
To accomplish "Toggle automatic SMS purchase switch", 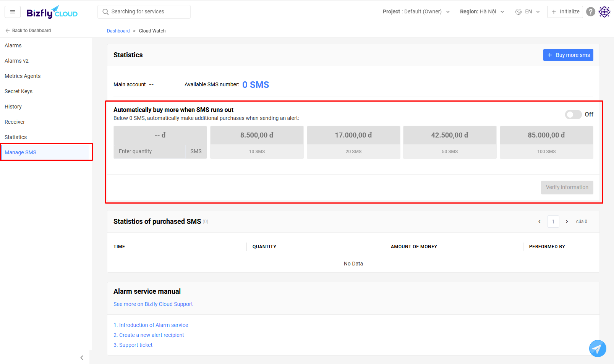I will tap(573, 115).
